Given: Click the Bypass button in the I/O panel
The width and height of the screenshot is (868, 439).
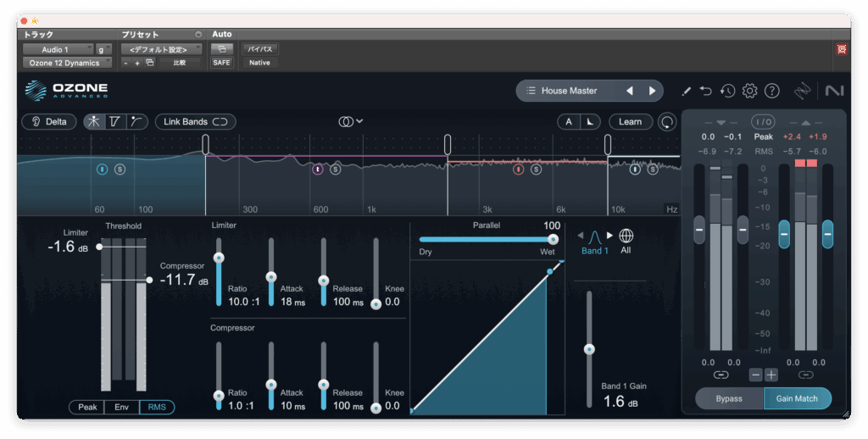Looking at the screenshot, I should click(x=729, y=398).
